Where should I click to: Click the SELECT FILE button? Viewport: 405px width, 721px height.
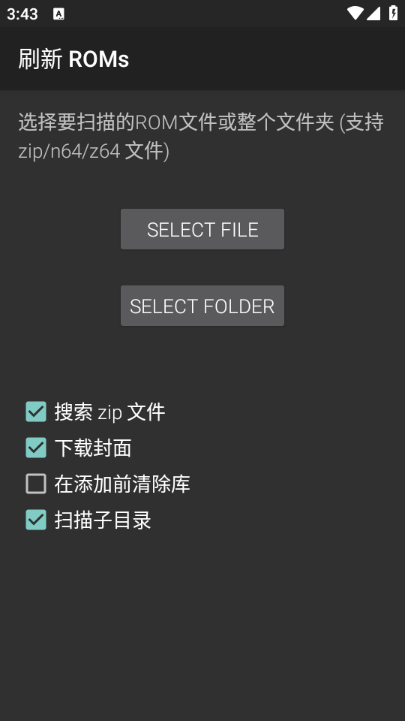[202, 229]
